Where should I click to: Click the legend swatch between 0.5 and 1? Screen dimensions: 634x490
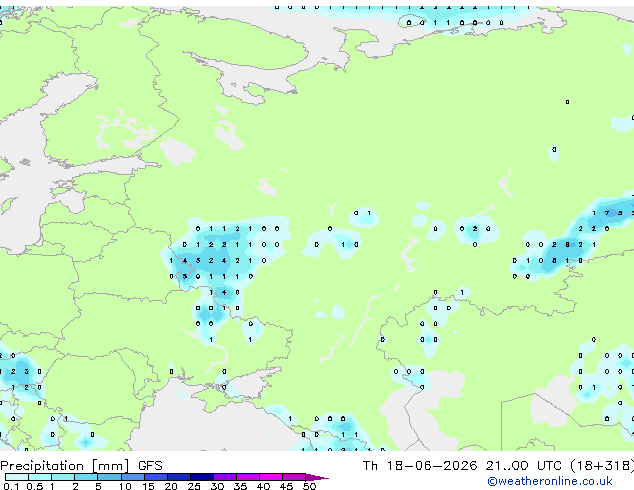pos(40,477)
